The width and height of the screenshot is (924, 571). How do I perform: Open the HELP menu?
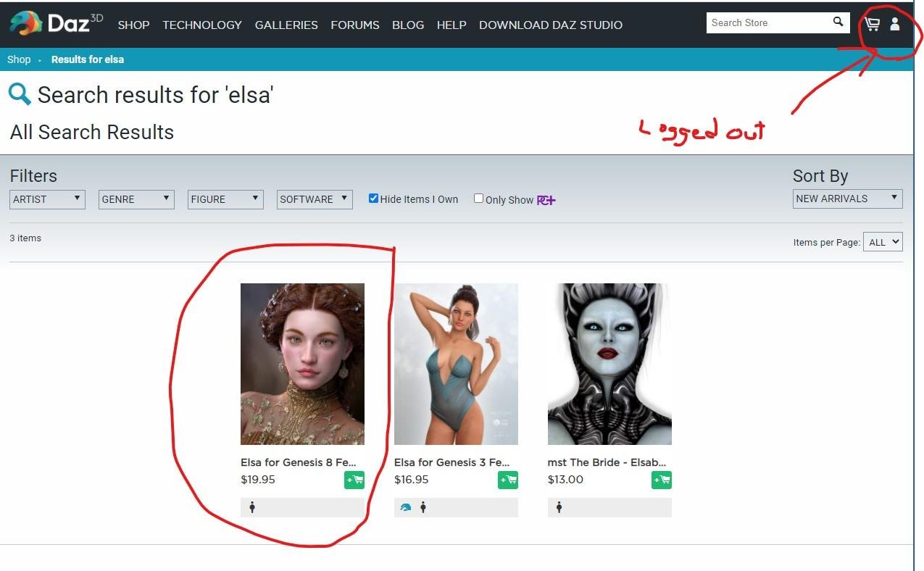click(451, 25)
